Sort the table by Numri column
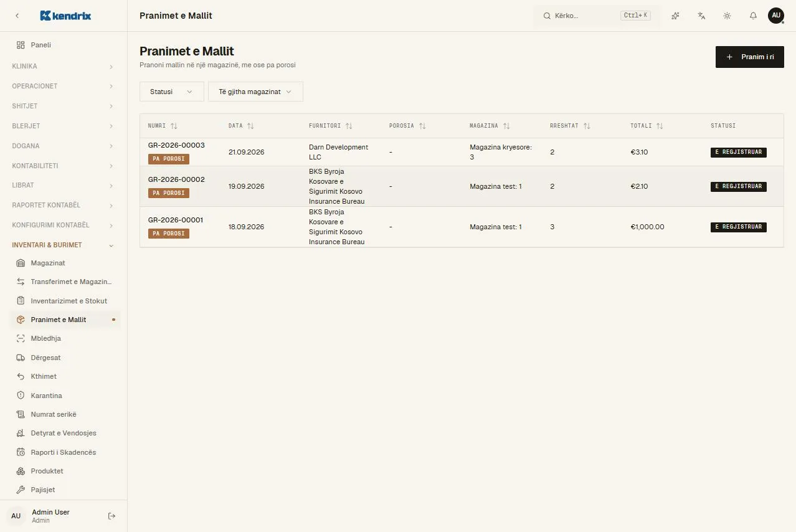Viewport: 796px width, 532px height. tap(163, 126)
